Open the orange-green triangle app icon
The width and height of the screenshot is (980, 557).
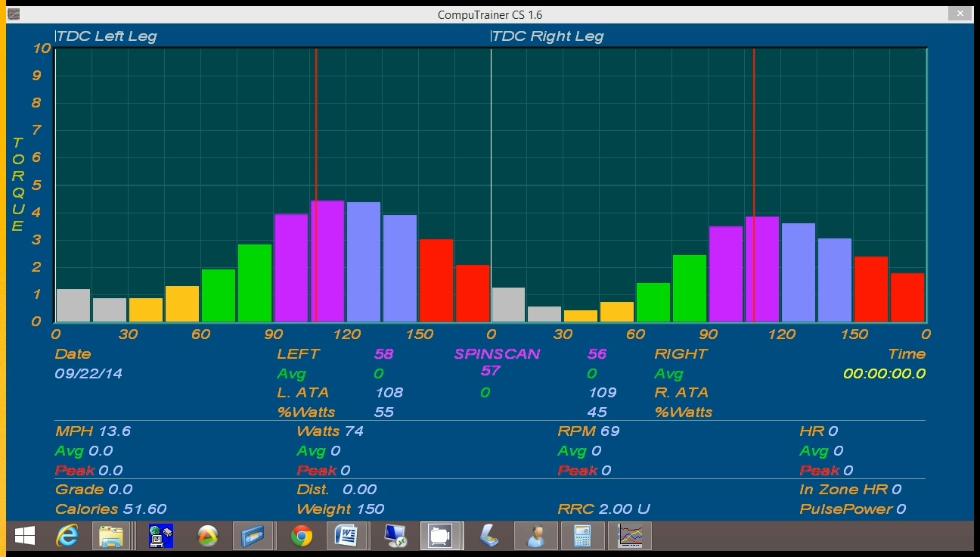206,537
